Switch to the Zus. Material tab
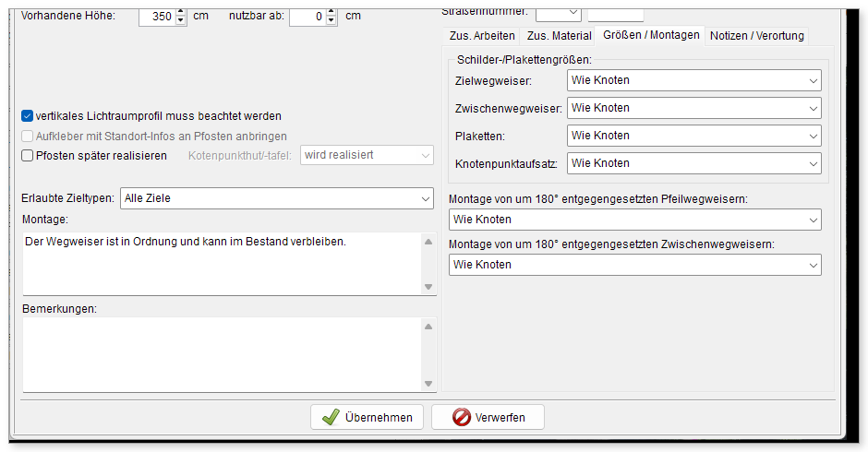 click(559, 36)
